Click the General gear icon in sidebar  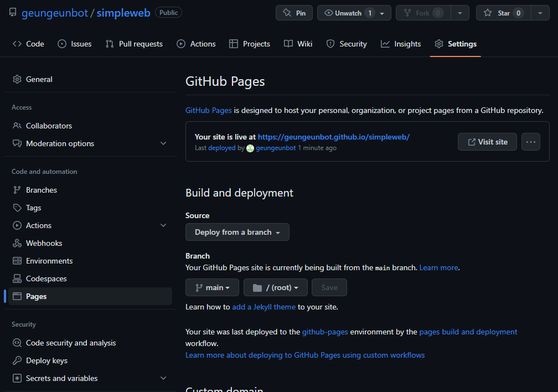pyautogui.click(x=17, y=79)
